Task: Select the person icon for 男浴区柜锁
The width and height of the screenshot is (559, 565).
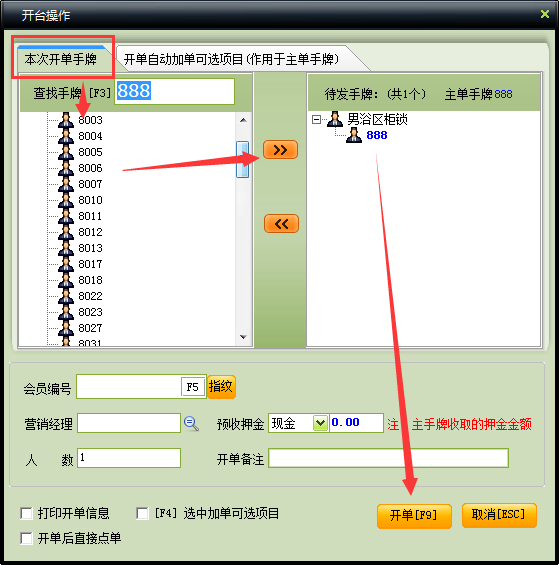Action: [x=335, y=119]
